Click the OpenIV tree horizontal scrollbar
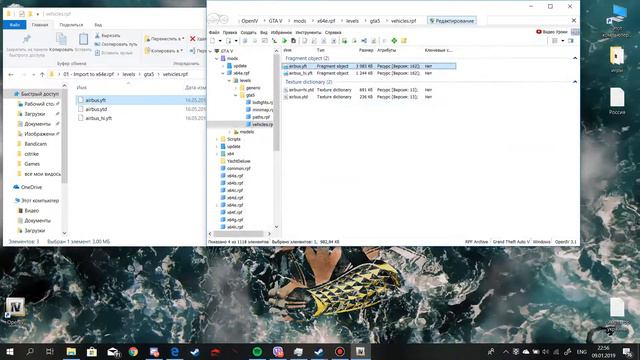Viewport: 640px width, 360px height. coord(240,234)
